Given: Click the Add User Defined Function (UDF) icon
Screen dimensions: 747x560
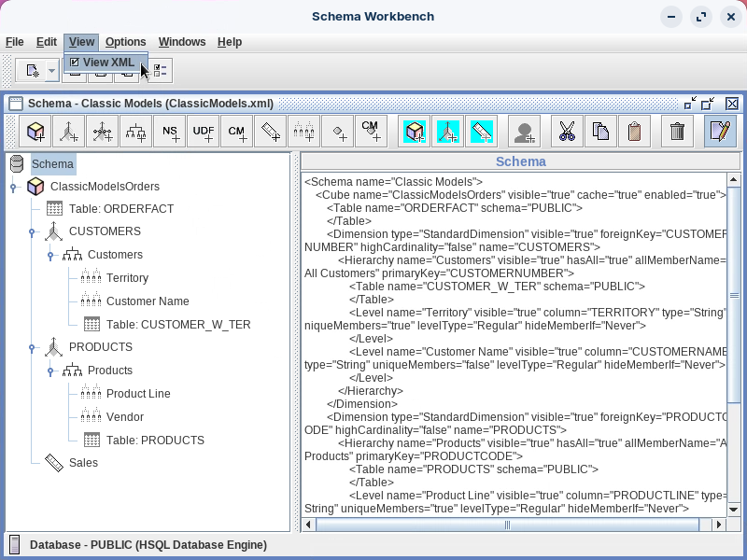Looking at the screenshot, I should pos(204,132).
